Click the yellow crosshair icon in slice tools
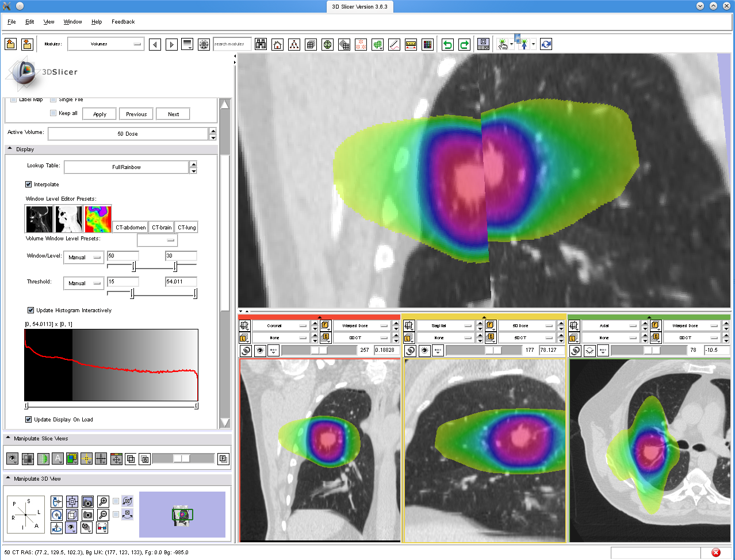Viewport: 735px width, 560px height. pos(86,459)
